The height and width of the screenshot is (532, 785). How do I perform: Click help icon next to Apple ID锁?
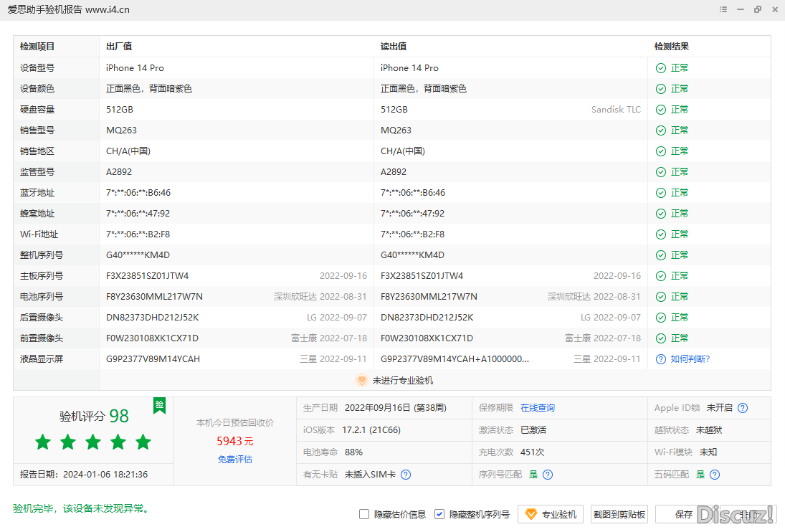pyautogui.click(x=743, y=408)
